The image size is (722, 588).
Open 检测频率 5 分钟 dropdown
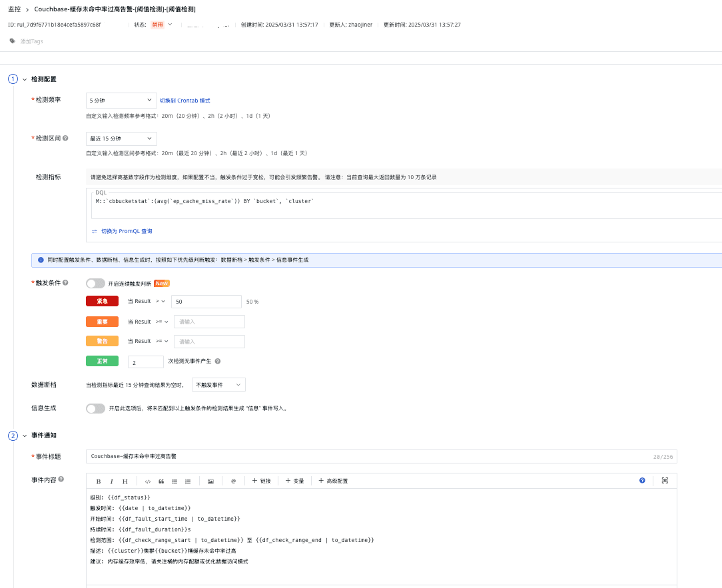coord(121,101)
